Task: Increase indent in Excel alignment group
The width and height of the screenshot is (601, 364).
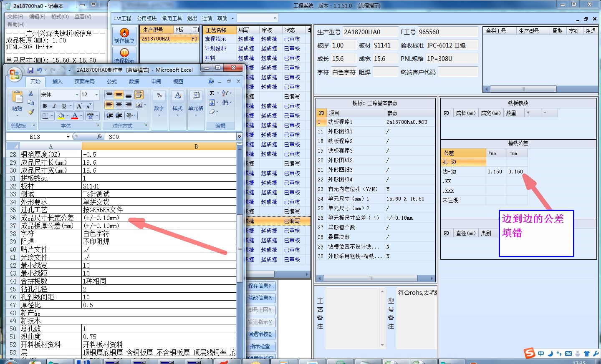Action: click(119, 115)
